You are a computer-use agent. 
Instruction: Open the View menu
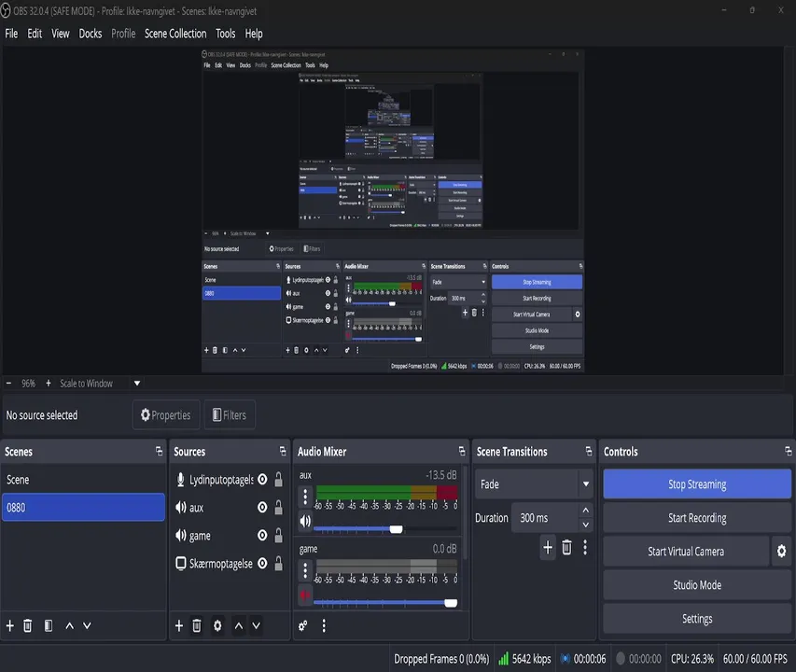click(61, 34)
